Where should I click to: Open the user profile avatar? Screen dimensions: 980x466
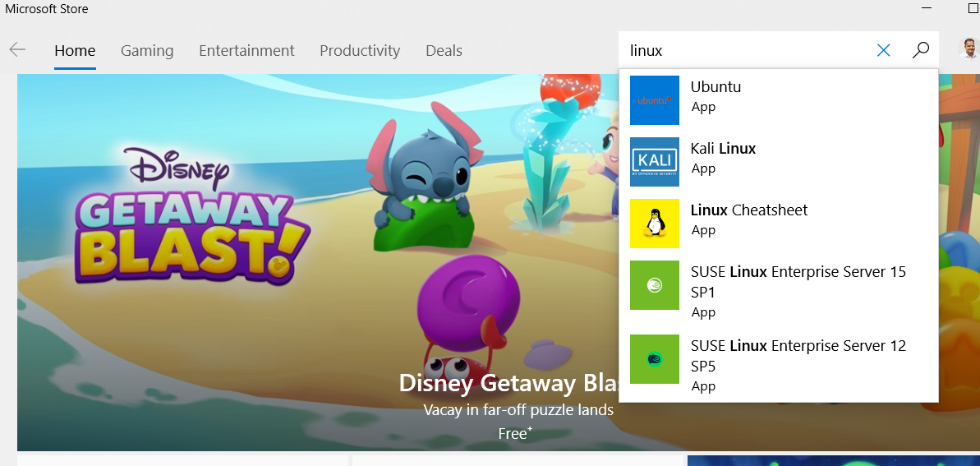(x=968, y=48)
